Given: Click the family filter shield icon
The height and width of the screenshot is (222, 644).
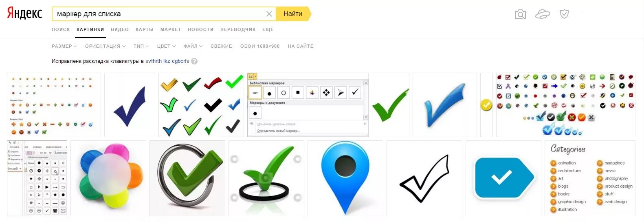Looking at the screenshot, I should pyautogui.click(x=564, y=14).
